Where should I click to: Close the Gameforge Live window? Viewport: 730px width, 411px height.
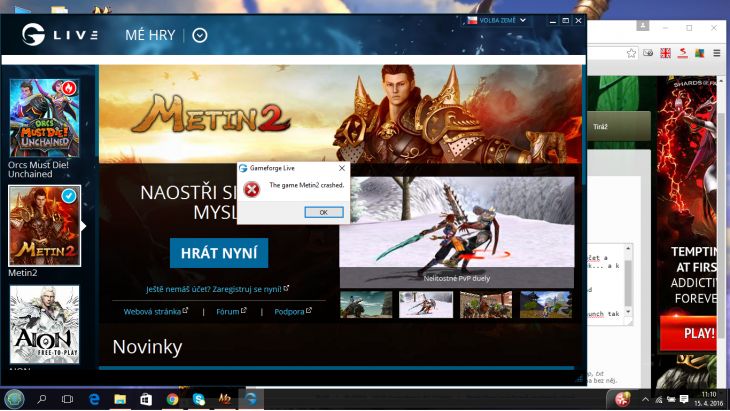click(578, 21)
